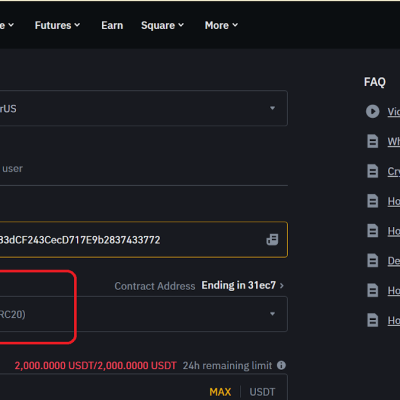
Task: Click the paste address book icon
Action: (x=272, y=239)
